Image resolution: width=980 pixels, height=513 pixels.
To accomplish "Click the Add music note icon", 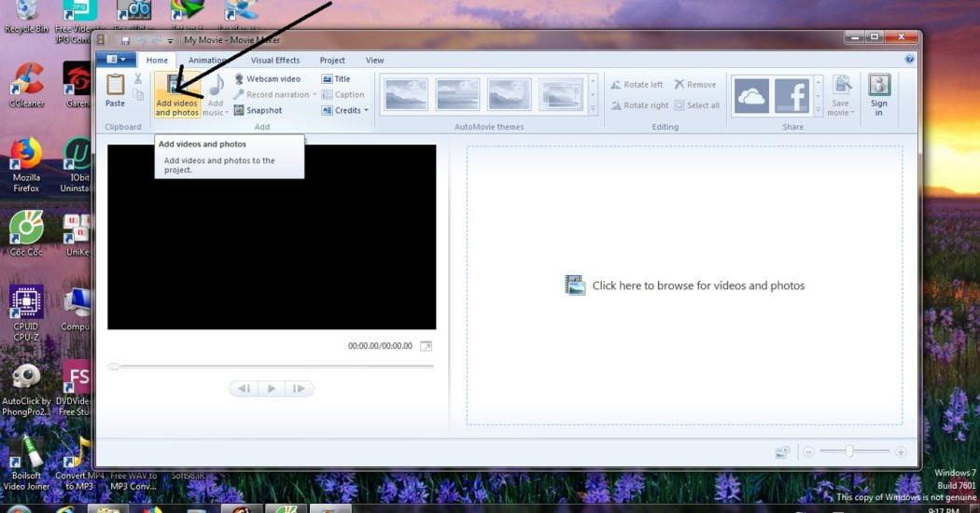I will [217, 86].
